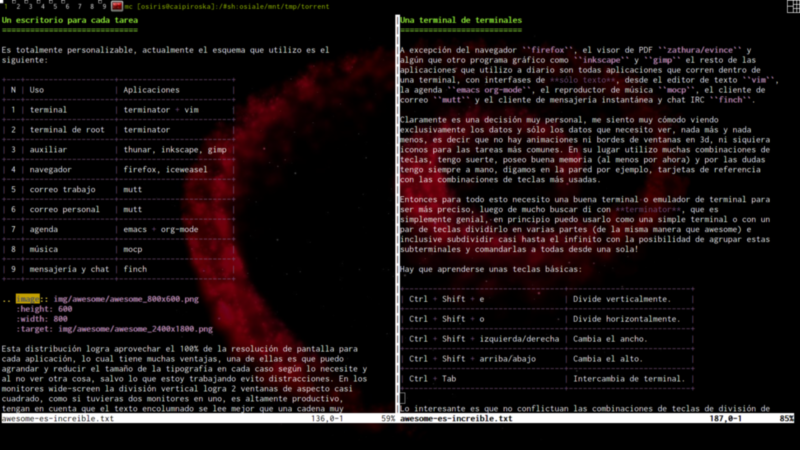Viewport: 800px width, 450px height.
Task: Click the '187,0-1' cursor position in status line
Action: 726,418
